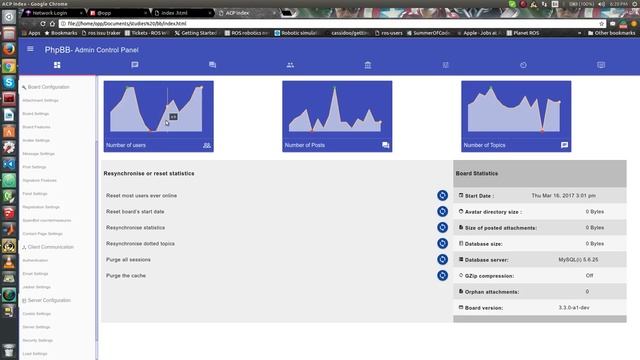This screenshot has height=360, width=640.
Task: Open the monitor icon tab at right
Action: [x=601, y=65]
